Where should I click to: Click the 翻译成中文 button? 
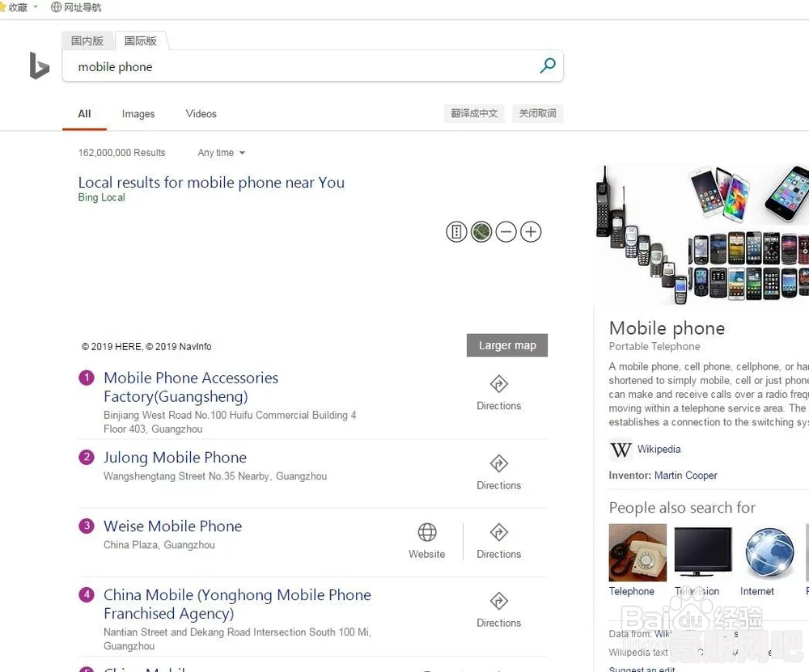[474, 113]
